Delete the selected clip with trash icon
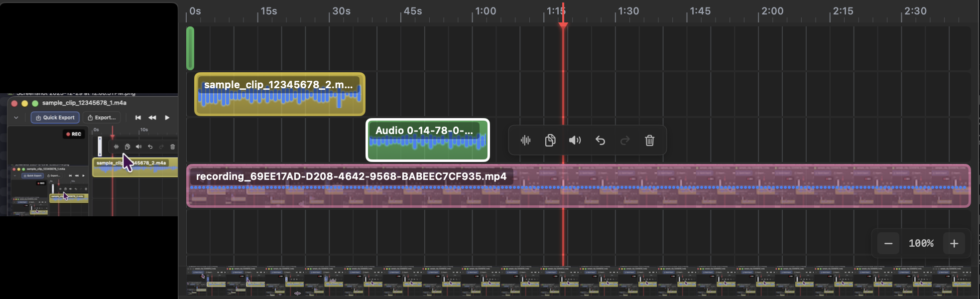The height and width of the screenshot is (299, 980). click(x=649, y=141)
